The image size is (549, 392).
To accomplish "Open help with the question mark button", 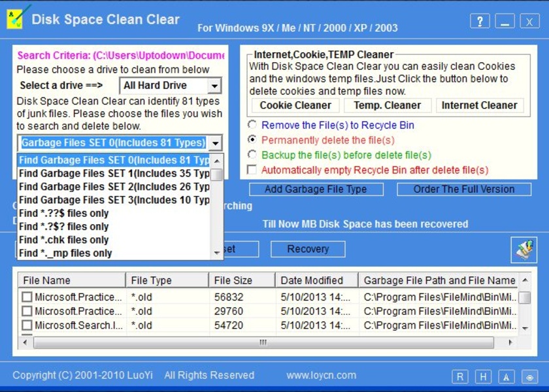I will 480,22.
